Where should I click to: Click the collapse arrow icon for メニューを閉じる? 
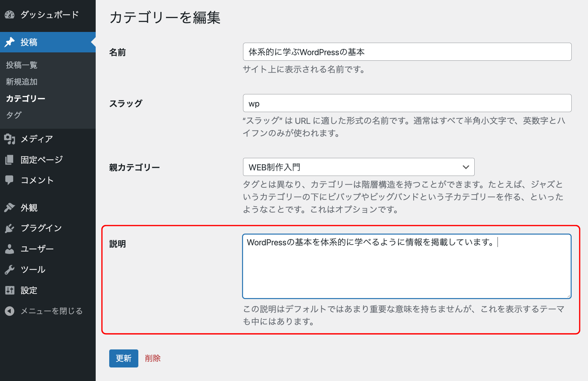[x=10, y=311]
